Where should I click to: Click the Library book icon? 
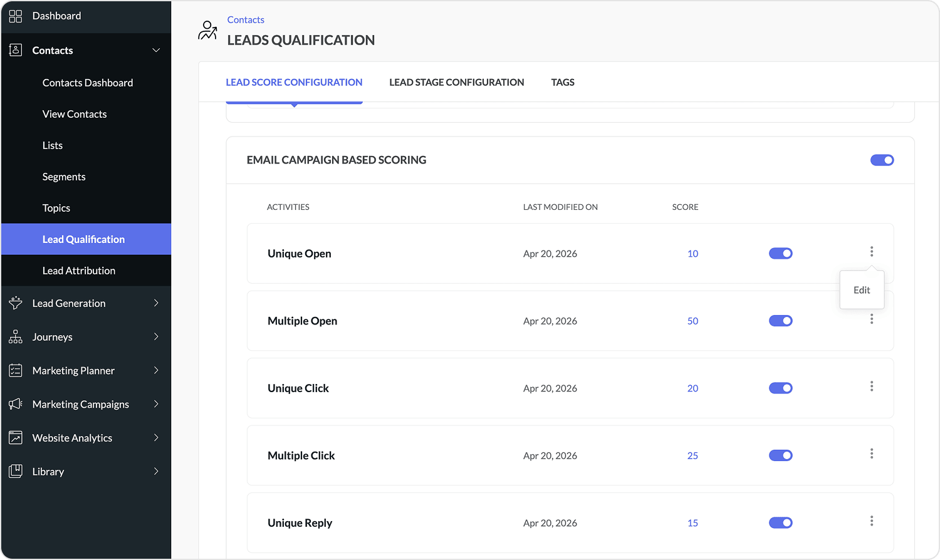[x=16, y=471]
